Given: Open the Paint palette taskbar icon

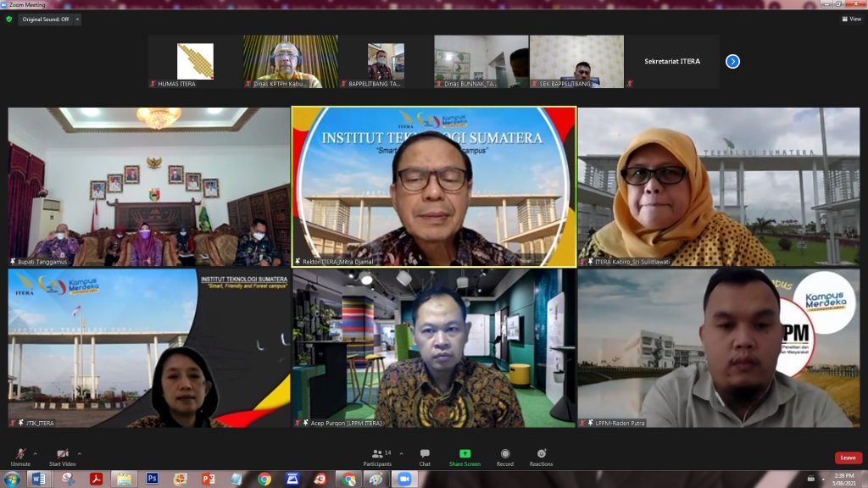Looking at the screenshot, I should (x=376, y=480).
